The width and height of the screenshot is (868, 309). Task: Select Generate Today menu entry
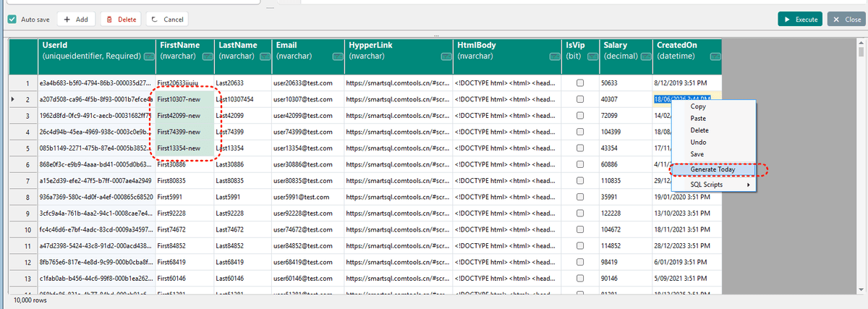pyautogui.click(x=713, y=170)
